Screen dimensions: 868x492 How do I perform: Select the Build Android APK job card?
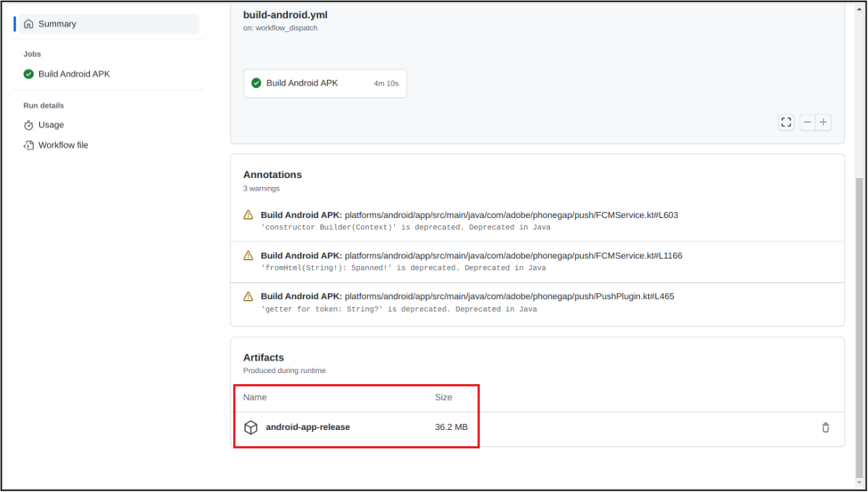[x=325, y=83]
